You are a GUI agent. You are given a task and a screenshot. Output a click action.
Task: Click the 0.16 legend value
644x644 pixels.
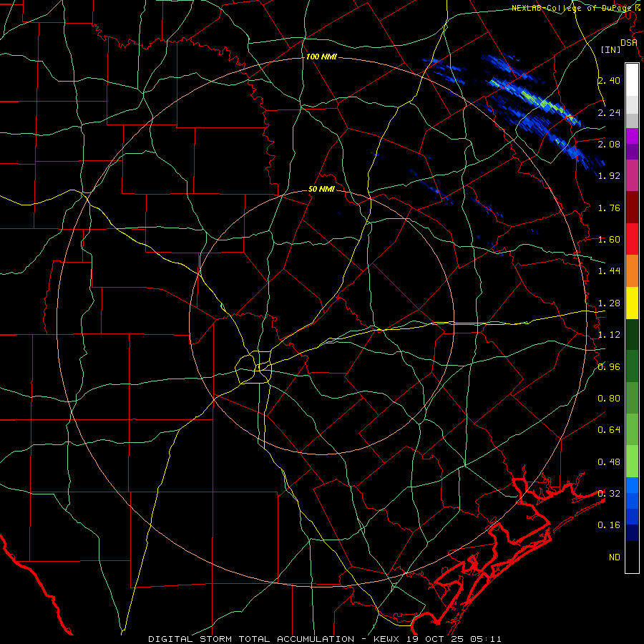coord(609,525)
